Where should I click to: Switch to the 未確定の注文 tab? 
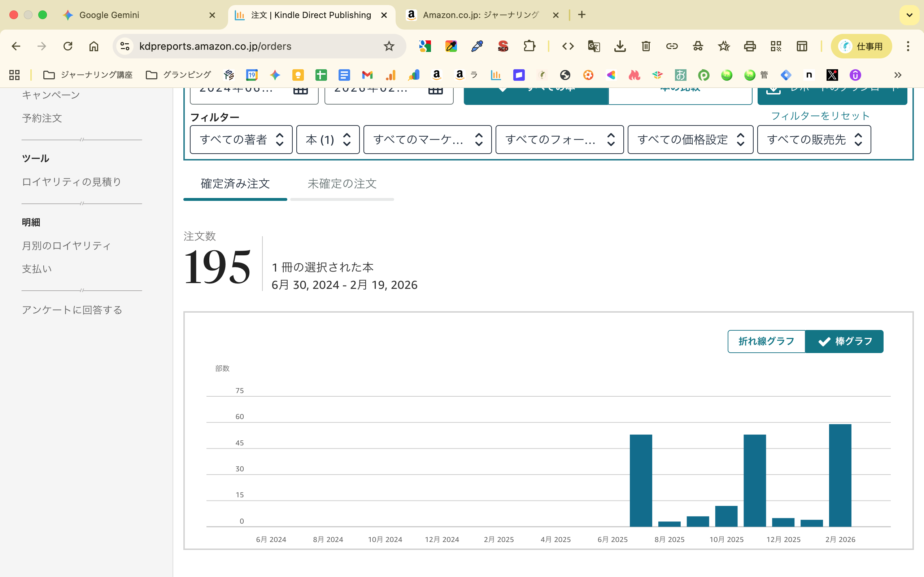(x=342, y=184)
